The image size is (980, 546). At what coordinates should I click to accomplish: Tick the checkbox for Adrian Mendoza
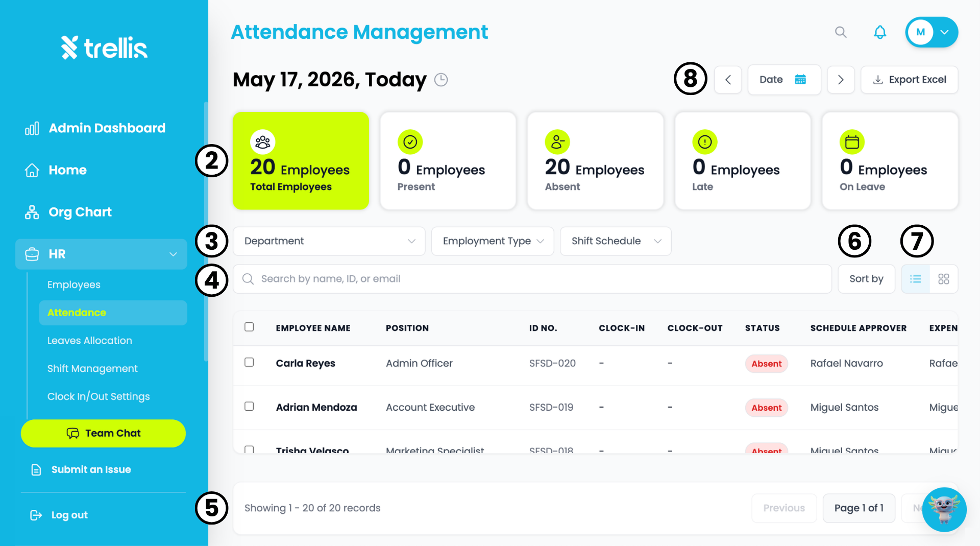[x=249, y=406]
